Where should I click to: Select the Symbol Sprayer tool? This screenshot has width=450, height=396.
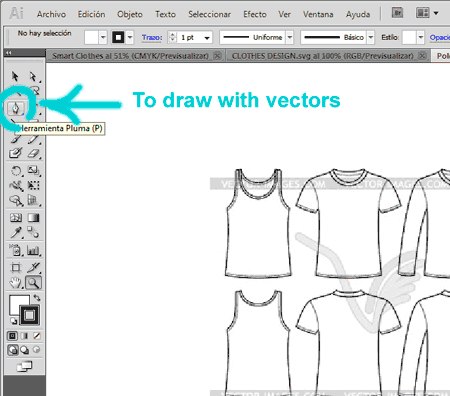(x=15, y=250)
